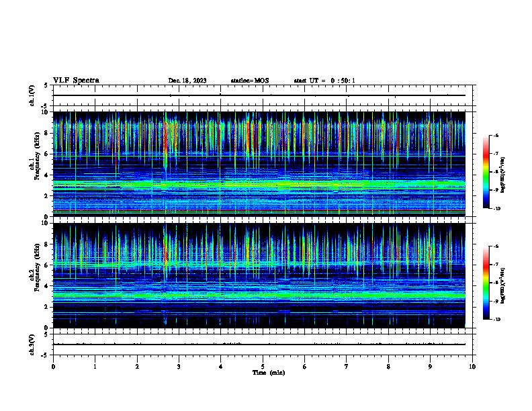Click the ch.1 spectrogram colorbar
532x411 pixels.
click(x=486, y=172)
